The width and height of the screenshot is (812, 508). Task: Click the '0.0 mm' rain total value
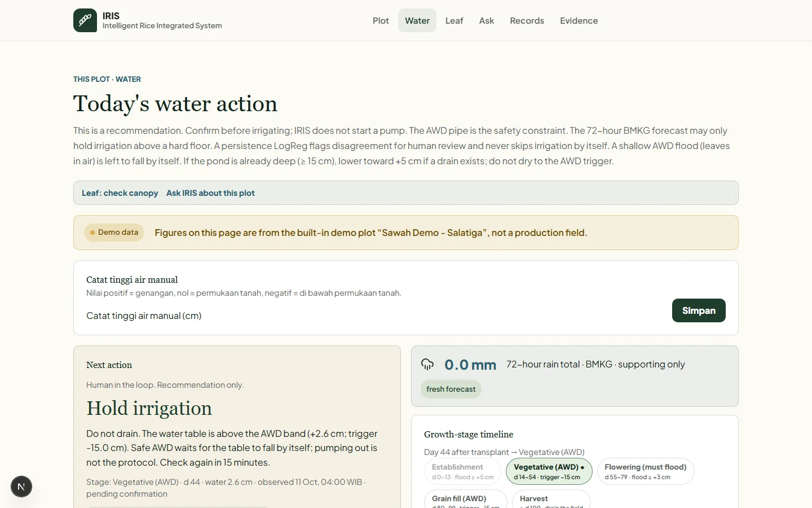point(470,365)
